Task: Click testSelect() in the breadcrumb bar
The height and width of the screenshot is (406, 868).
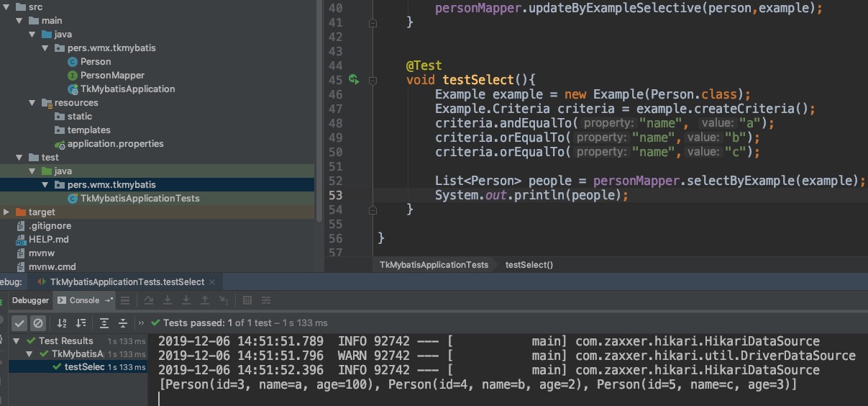Action: pyautogui.click(x=529, y=265)
